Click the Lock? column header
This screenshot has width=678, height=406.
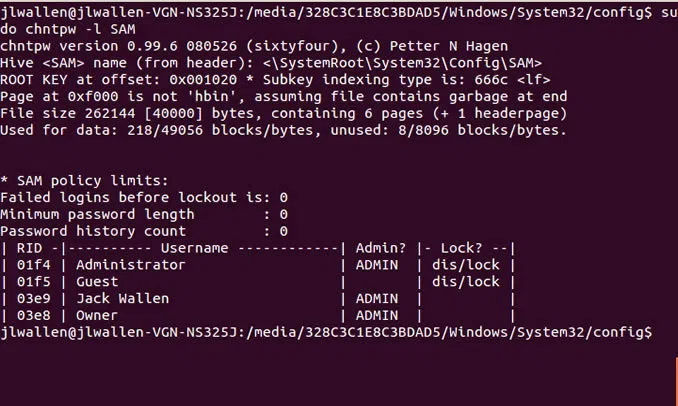465,248
